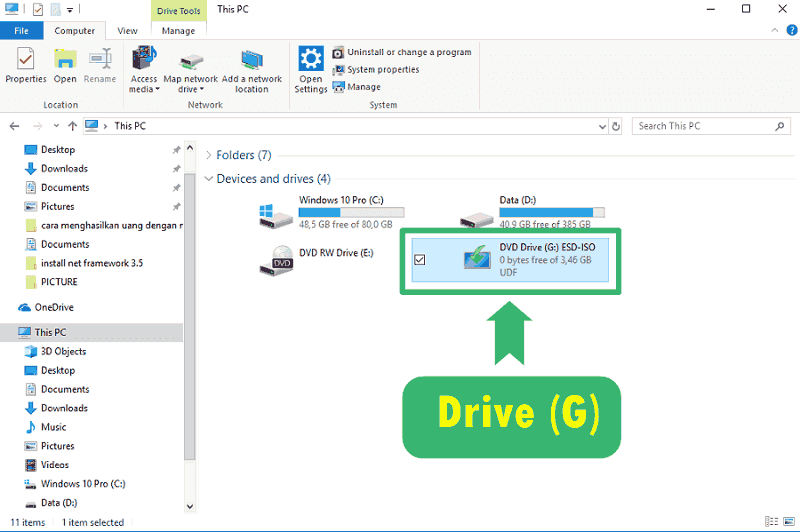This screenshot has width=800, height=532.
Task: Go back with the Back arrow
Action: (14, 126)
